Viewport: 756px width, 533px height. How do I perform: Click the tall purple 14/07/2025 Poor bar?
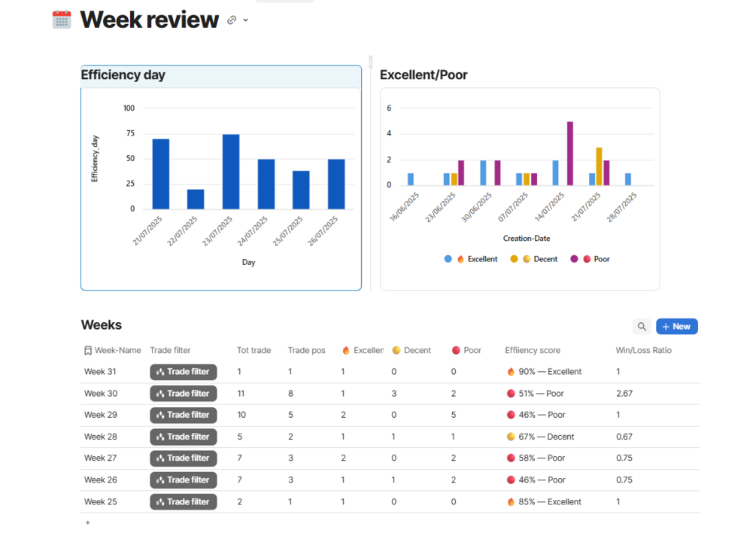click(x=570, y=154)
